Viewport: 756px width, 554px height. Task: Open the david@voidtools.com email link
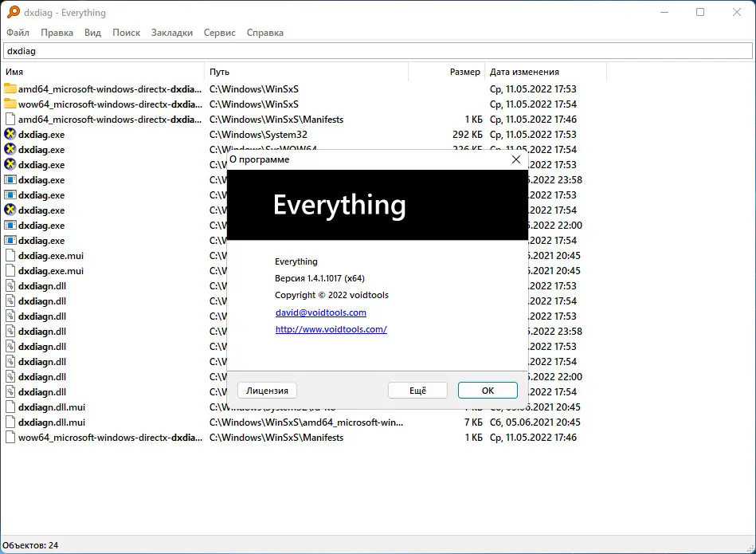point(320,312)
